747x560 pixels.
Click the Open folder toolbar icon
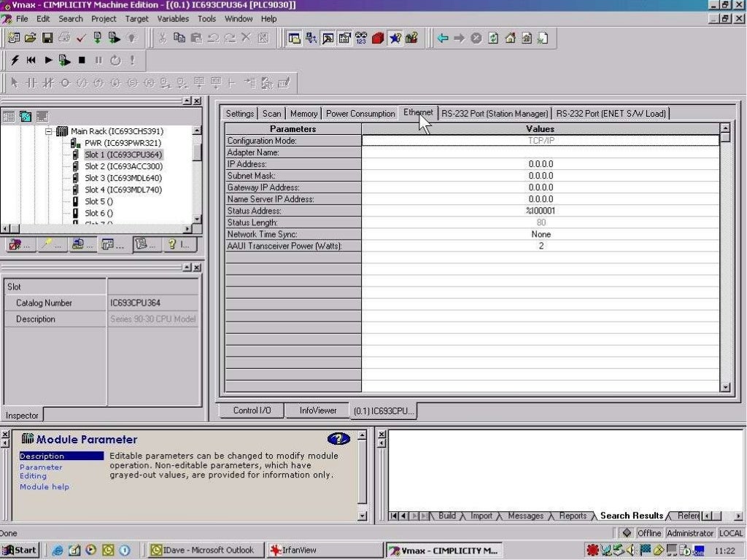(31, 38)
